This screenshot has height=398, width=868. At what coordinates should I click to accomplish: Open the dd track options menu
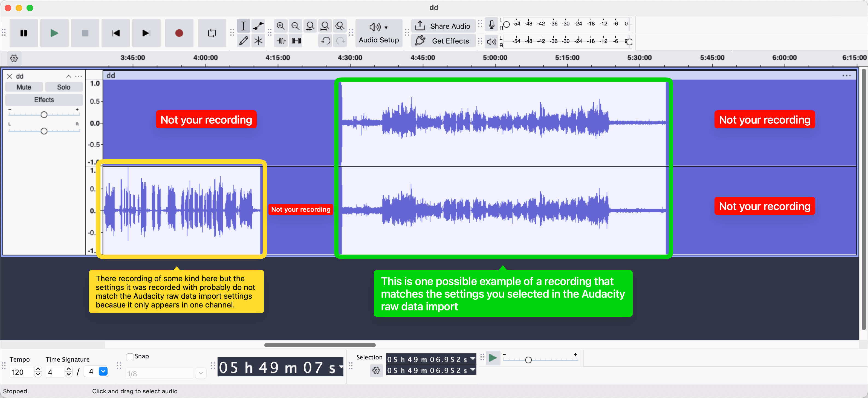pos(79,76)
